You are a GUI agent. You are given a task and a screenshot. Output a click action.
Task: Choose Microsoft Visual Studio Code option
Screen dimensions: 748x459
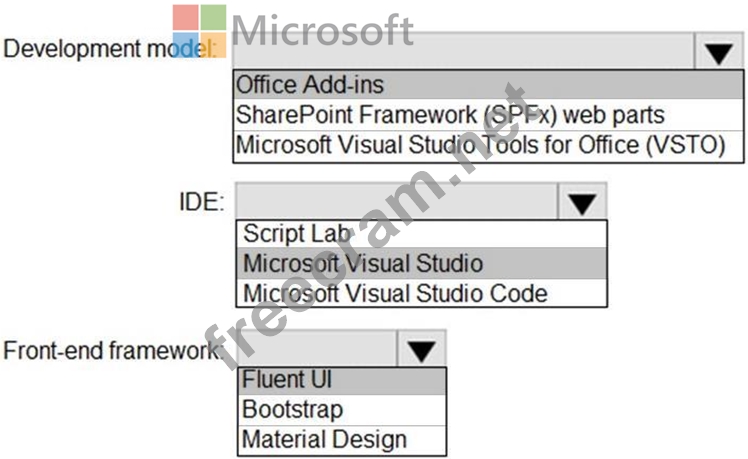click(422, 292)
